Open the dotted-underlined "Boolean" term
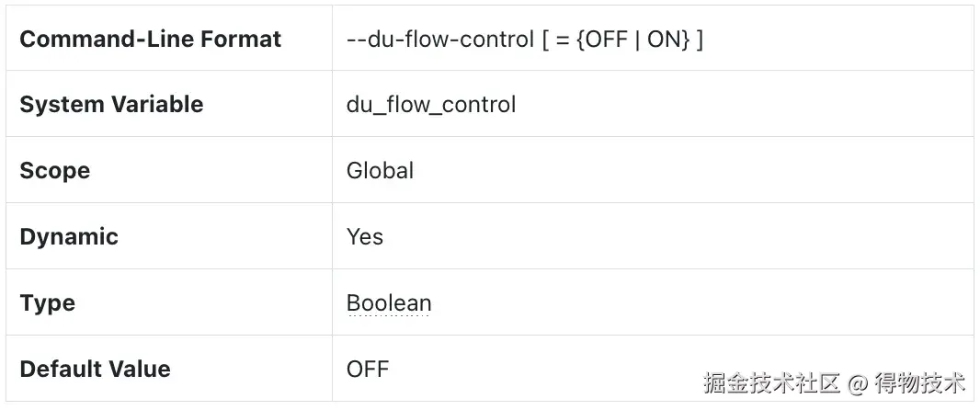Viewport: 980px width, 410px height. coord(389,303)
